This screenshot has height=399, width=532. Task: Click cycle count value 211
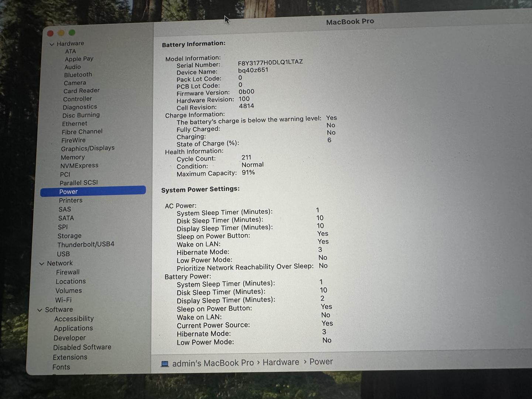tap(246, 157)
